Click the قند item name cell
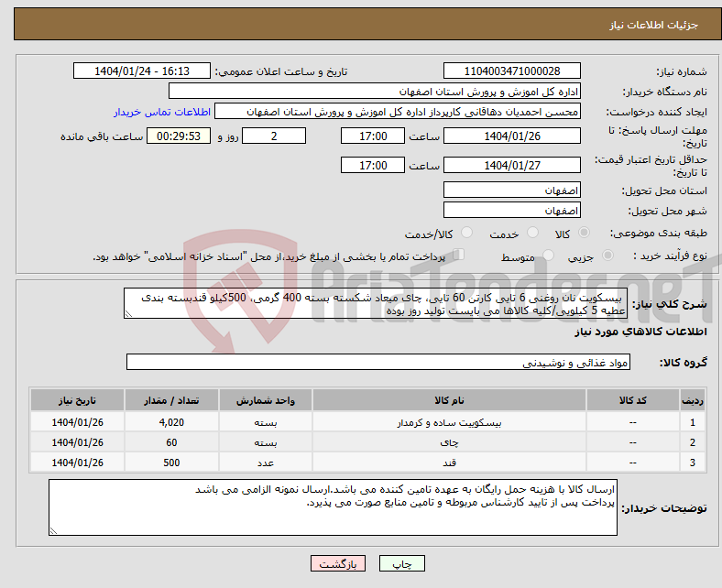This screenshot has height=588, width=722. point(449,463)
